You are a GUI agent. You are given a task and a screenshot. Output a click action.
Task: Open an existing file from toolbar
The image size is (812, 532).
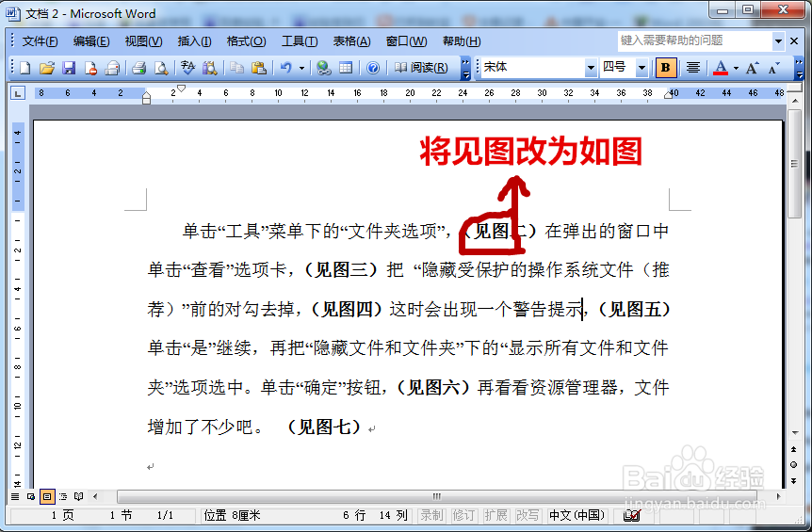click(x=46, y=68)
